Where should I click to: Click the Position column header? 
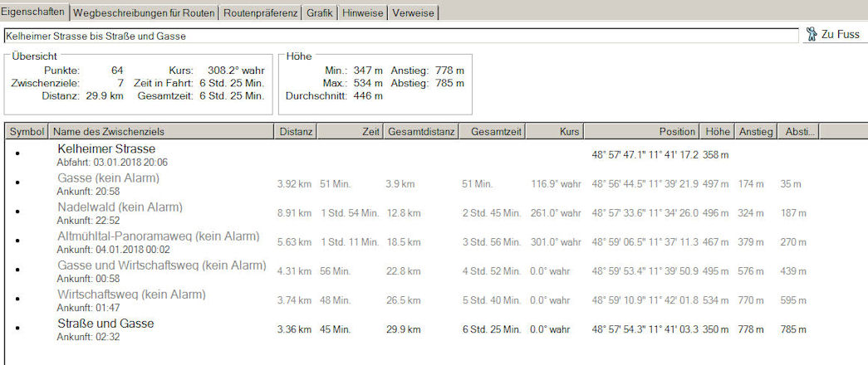point(641,132)
